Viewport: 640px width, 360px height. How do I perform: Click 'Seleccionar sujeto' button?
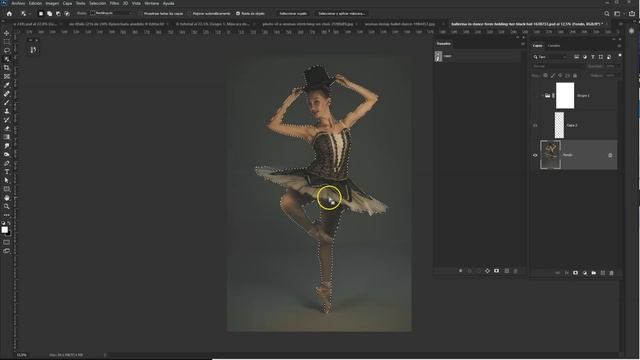click(x=293, y=13)
